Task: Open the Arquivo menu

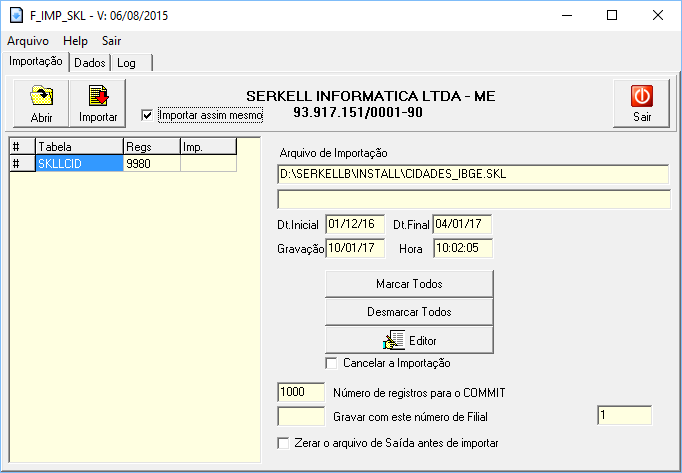Action: coord(28,41)
